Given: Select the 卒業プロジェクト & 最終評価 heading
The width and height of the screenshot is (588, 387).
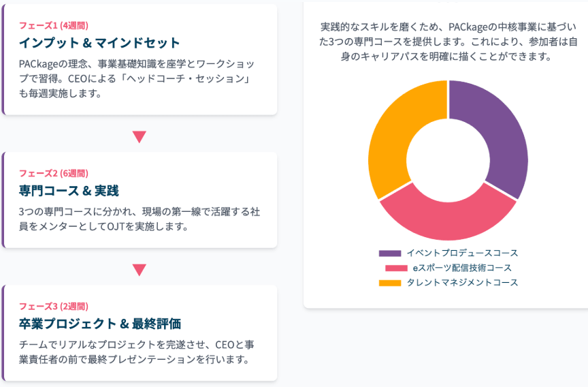Looking at the screenshot, I should [x=99, y=323].
